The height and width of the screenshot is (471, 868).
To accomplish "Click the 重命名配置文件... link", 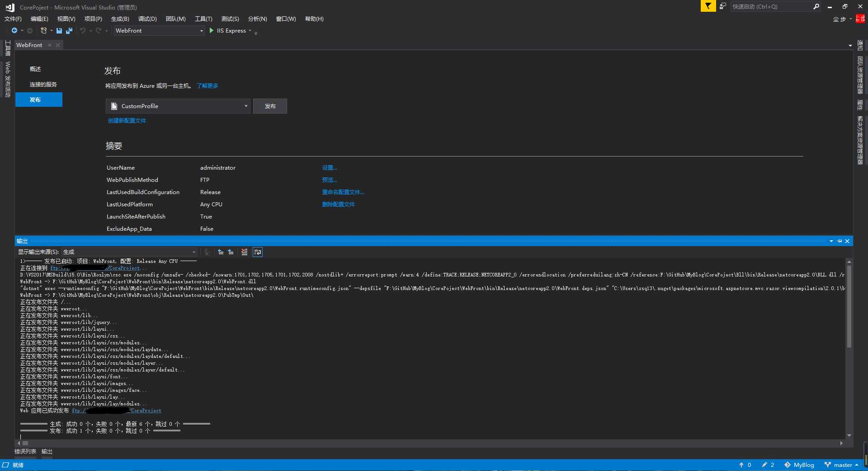I will (x=343, y=192).
